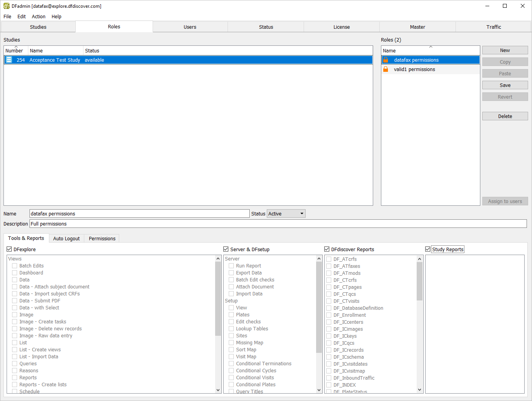Select valid1 permissions role in list
Image resolution: width=532 pixels, height=401 pixels.
[414, 69]
